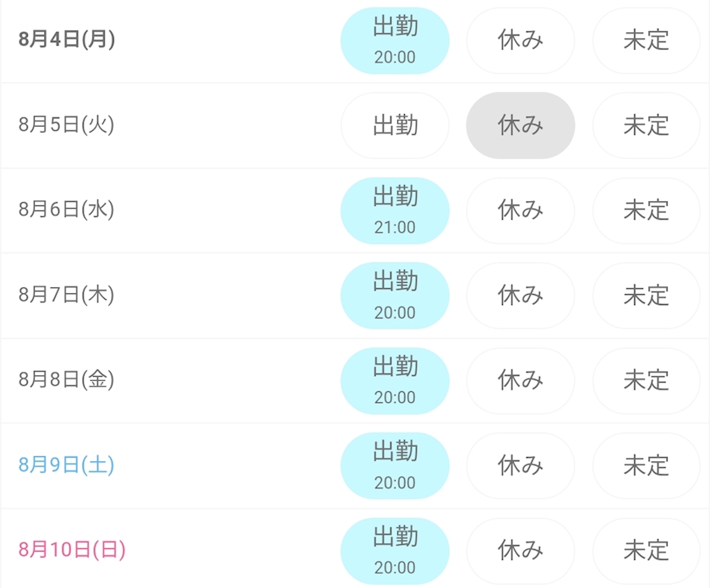Mark 8月4日(月) as 休み

click(x=521, y=41)
